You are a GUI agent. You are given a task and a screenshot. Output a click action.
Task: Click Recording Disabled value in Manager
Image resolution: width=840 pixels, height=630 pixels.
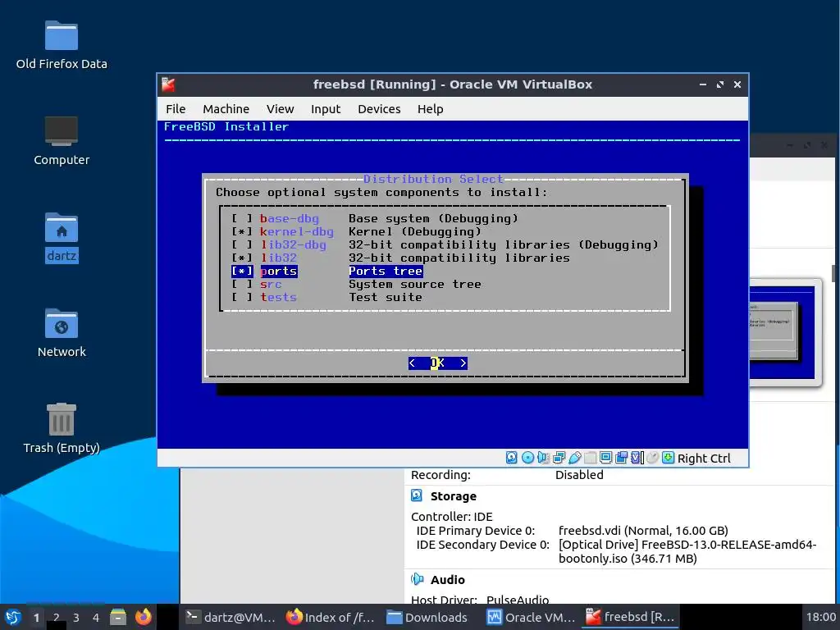click(579, 475)
